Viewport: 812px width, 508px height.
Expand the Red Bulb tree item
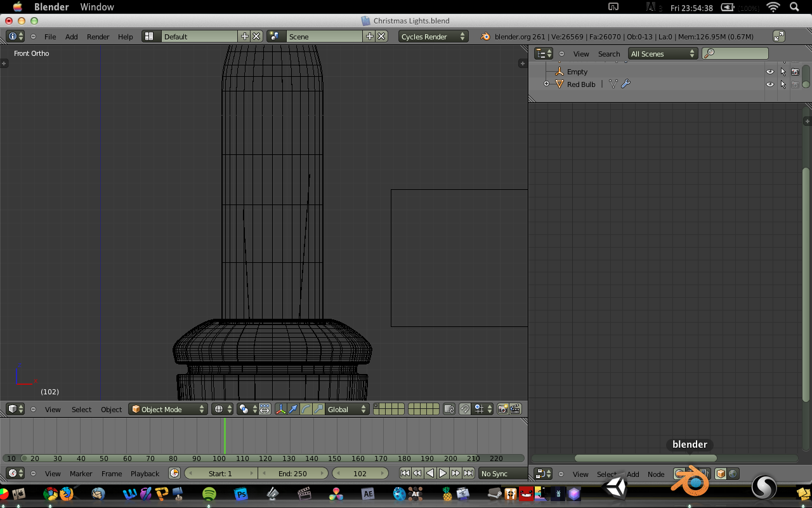pos(546,84)
